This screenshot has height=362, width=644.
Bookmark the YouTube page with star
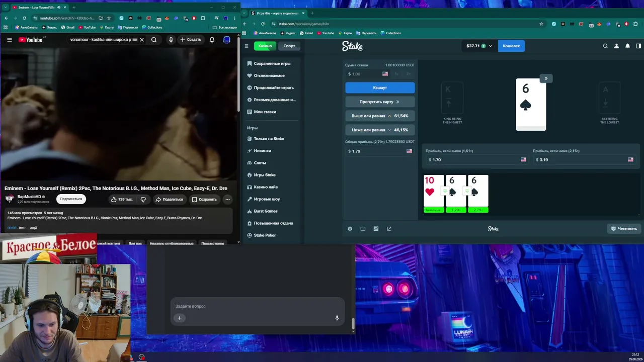click(x=109, y=18)
